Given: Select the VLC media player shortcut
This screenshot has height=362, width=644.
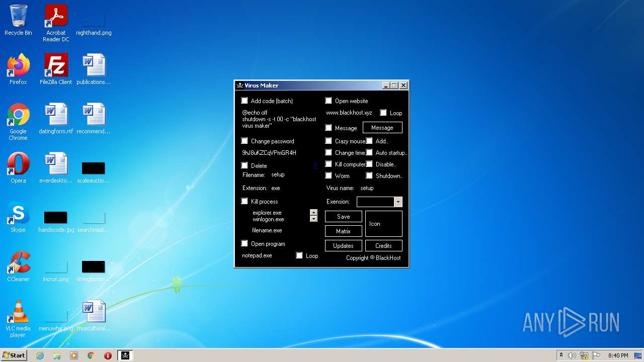Looking at the screenshot, I should (x=18, y=319).
